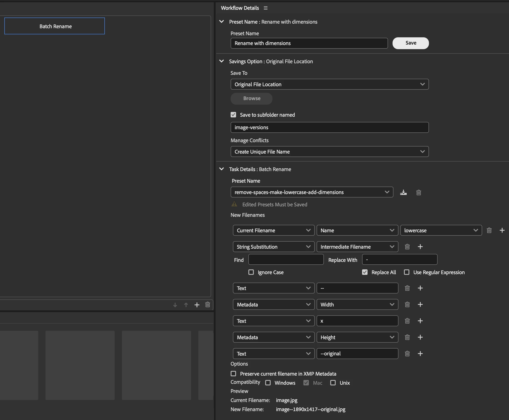Select the Batch Rename task item

(x=55, y=26)
